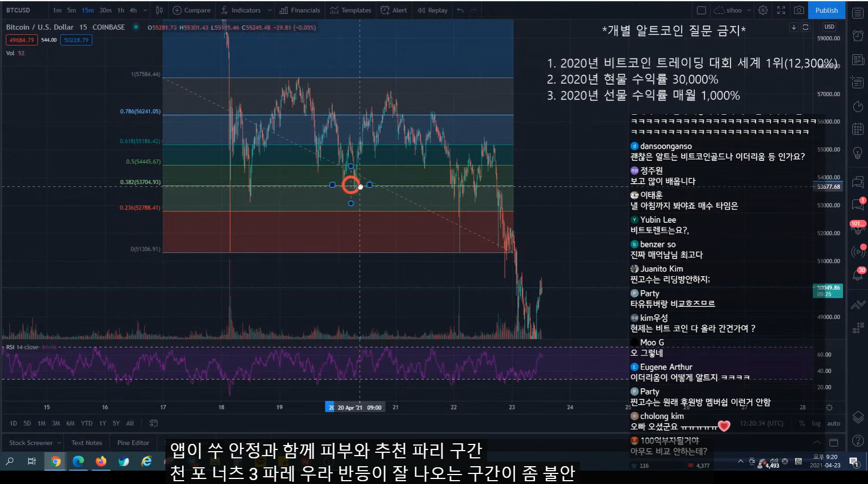
Task: Click the blue buy price 50228.79
Action: [x=76, y=40]
